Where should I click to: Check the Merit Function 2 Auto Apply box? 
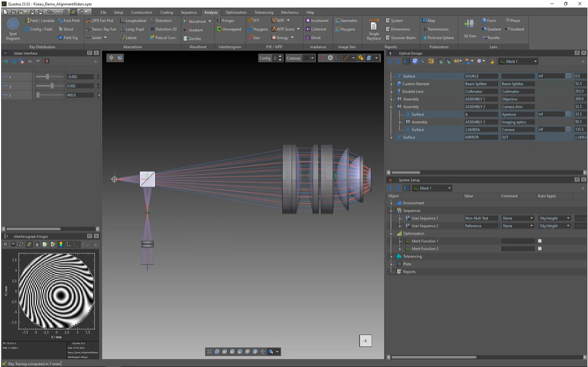pyautogui.click(x=539, y=249)
